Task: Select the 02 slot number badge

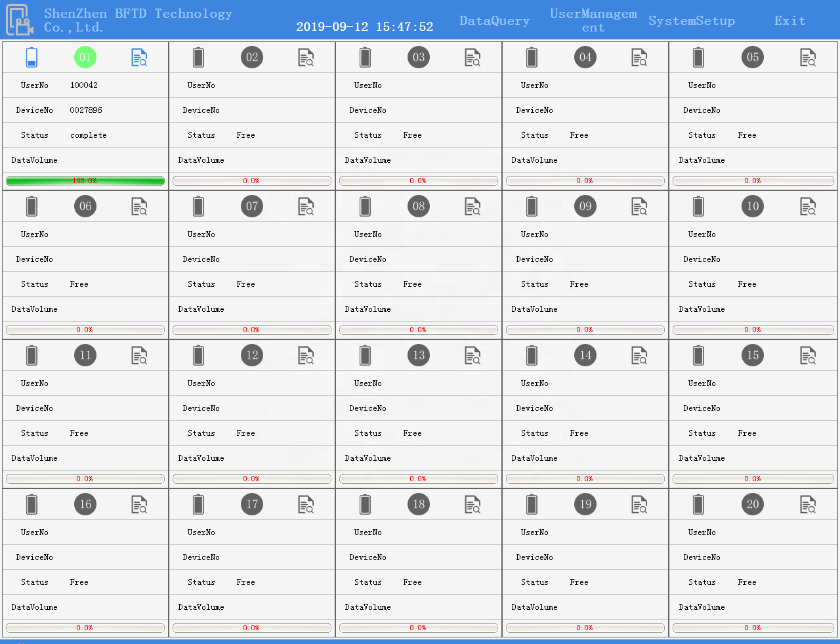Action: point(252,57)
